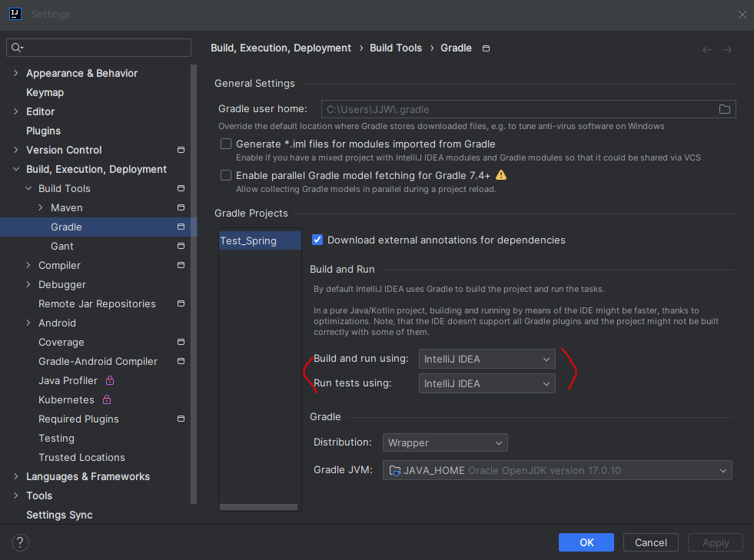Click project-level icon on Version Control row
754x560 pixels.
point(181,150)
